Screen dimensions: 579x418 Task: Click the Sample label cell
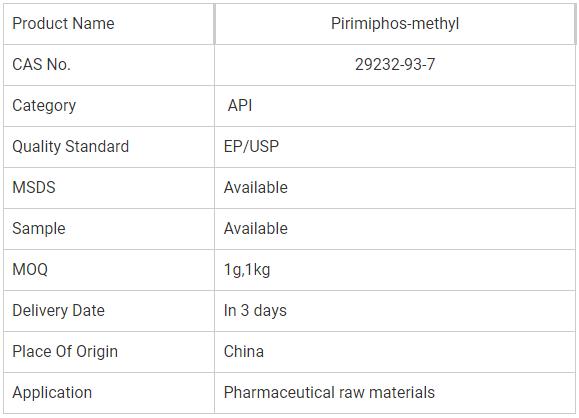[x=109, y=229]
